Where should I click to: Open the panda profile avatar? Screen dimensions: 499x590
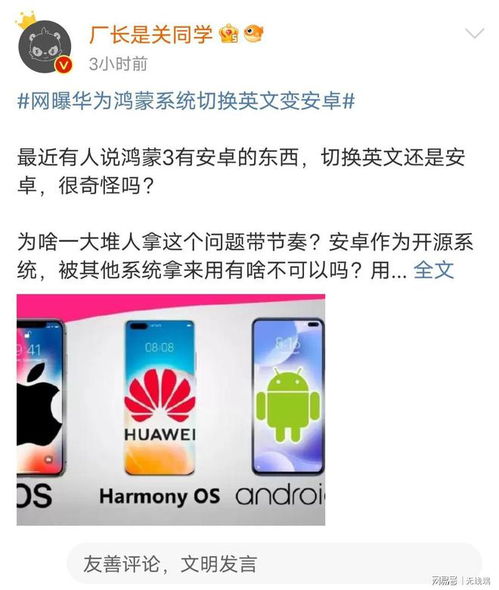click(x=45, y=46)
